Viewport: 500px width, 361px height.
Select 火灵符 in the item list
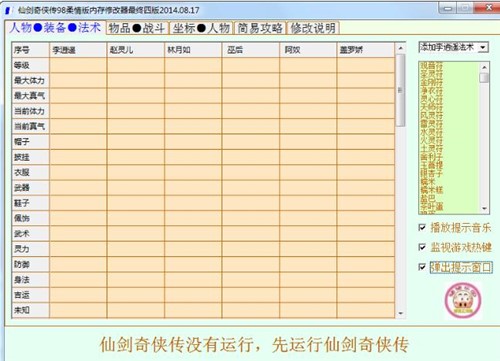point(431,140)
